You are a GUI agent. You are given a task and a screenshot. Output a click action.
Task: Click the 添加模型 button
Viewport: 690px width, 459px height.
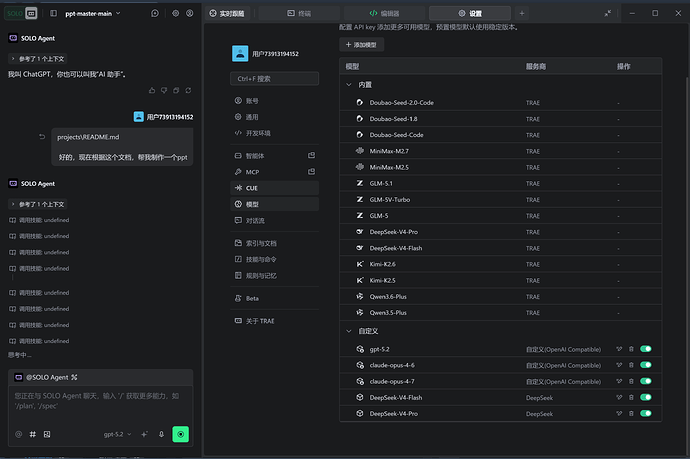tap(361, 45)
